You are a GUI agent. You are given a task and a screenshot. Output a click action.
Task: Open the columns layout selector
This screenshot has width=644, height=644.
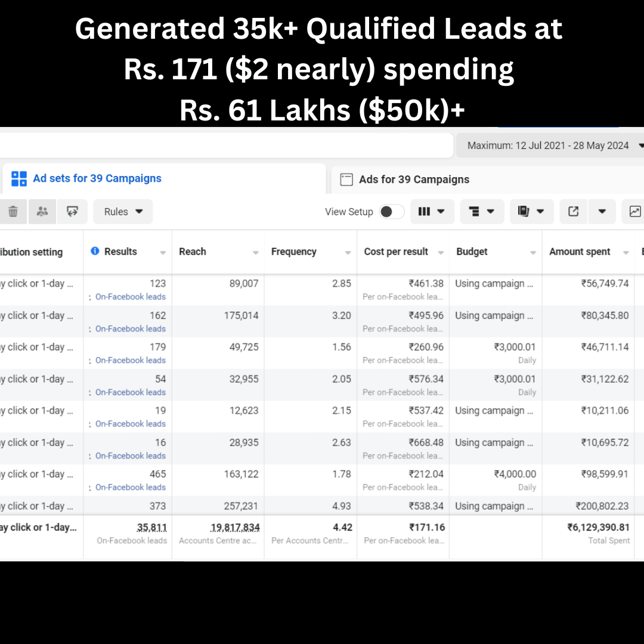432,212
